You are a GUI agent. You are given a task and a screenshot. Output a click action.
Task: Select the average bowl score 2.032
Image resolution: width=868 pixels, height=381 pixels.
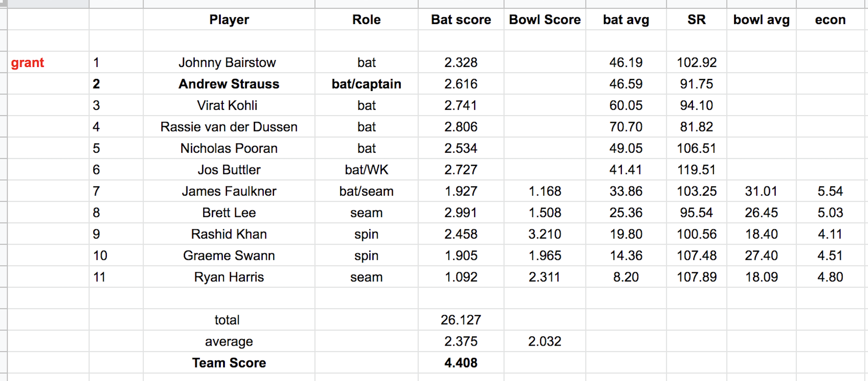coord(545,341)
